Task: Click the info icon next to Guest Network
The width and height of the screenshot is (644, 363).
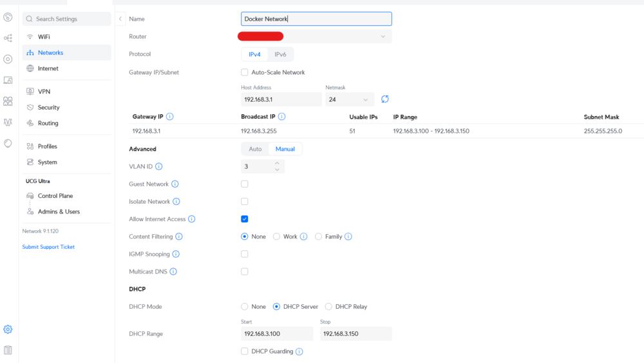Action: click(x=175, y=184)
